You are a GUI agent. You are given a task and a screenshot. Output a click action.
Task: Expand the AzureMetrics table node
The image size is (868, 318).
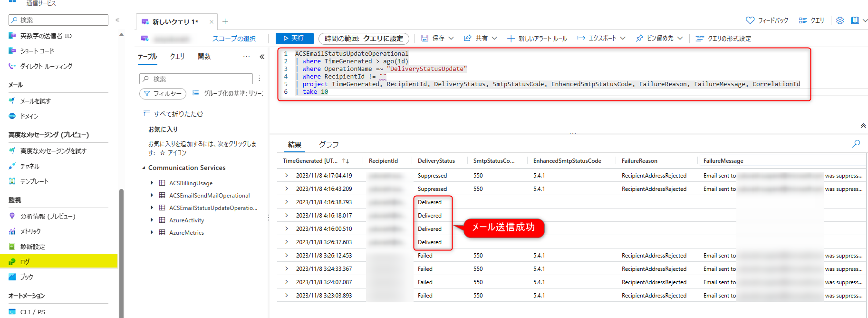click(152, 232)
